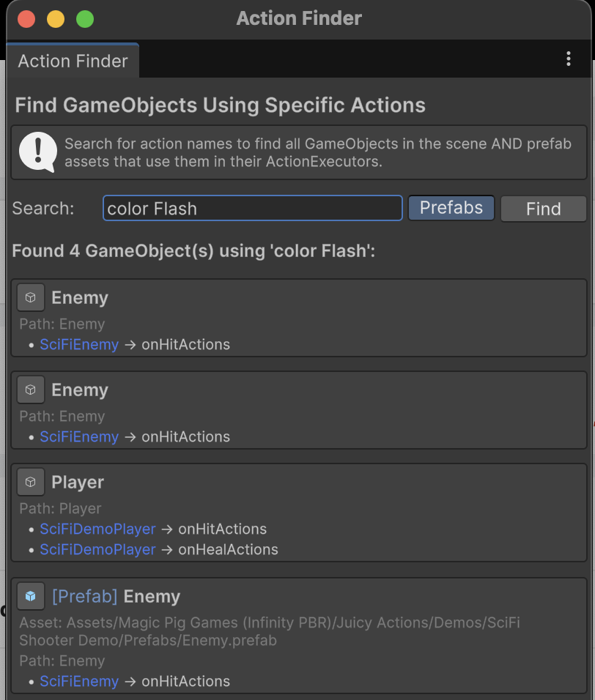Viewport: 595px width, 700px height.
Task: Open SciFiEnemy link in Prefab Enemy result
Action: point(79,682)
